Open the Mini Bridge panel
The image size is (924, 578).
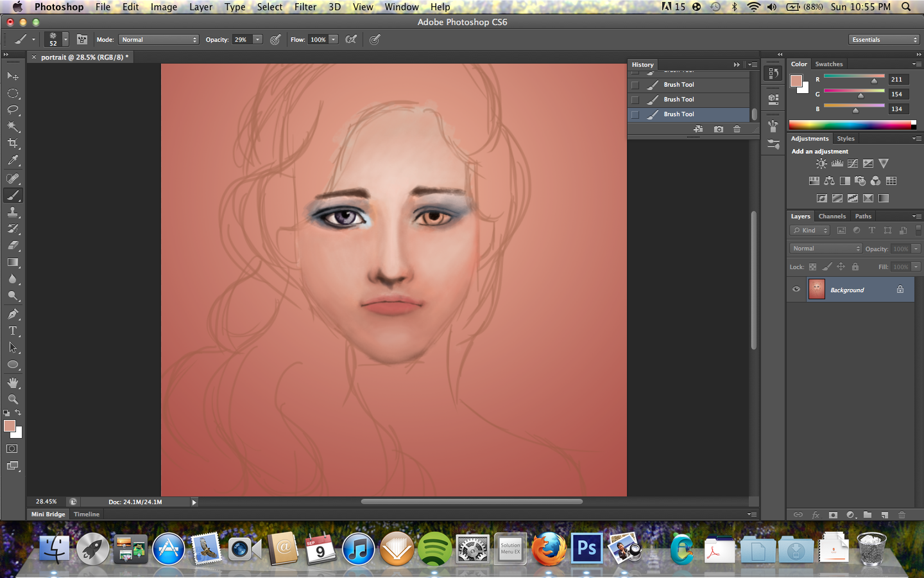tap(47, 514)
